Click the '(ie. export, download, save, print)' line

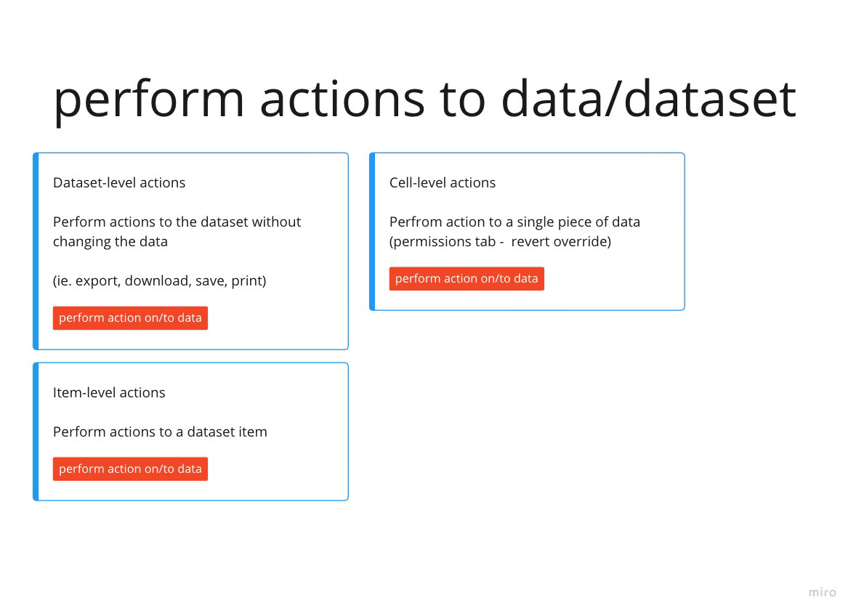click(159, 280)
